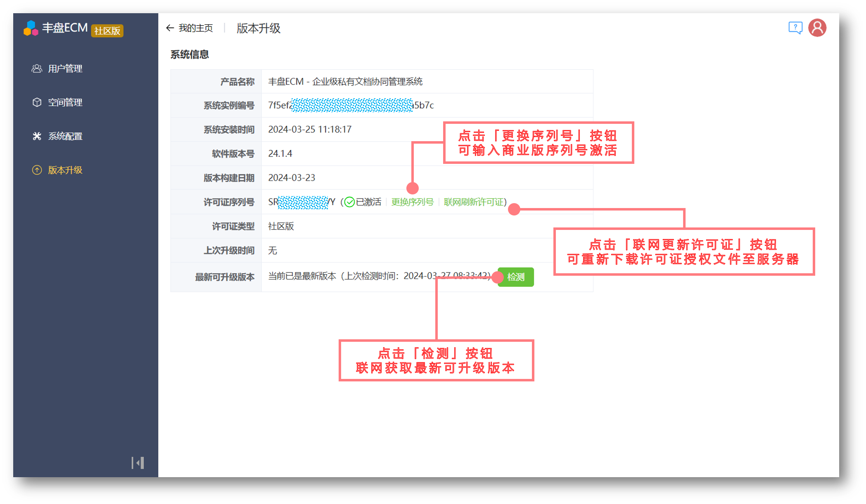Go back to 我的主页
866x504 pixels.
[x=196, y=28]
